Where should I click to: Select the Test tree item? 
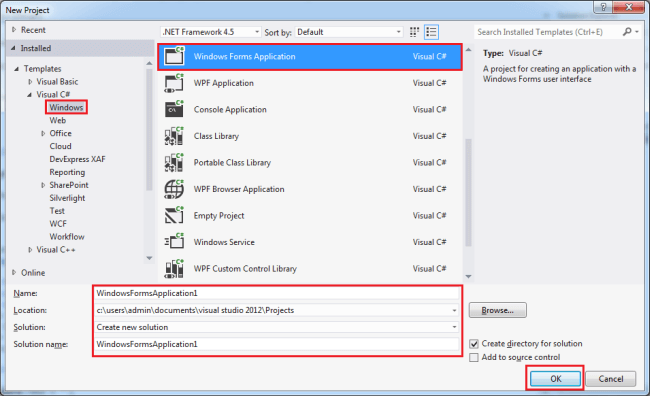(x=57, y=211)
